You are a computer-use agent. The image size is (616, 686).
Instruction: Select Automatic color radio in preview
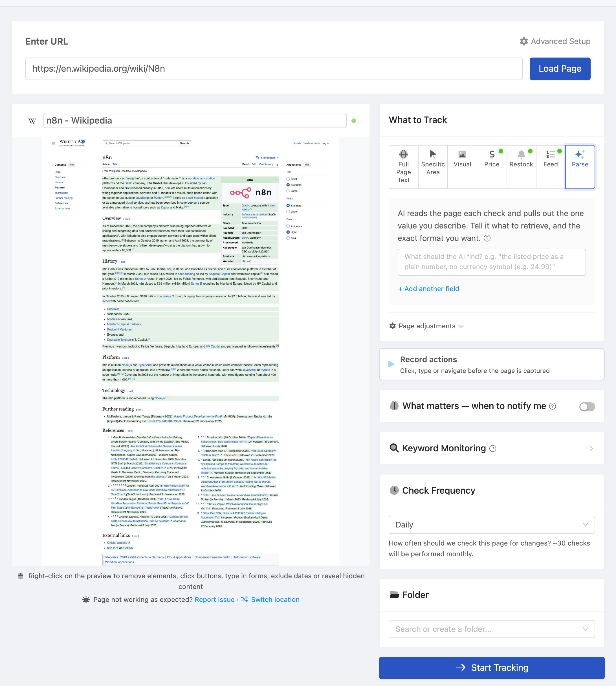point(288,226)
